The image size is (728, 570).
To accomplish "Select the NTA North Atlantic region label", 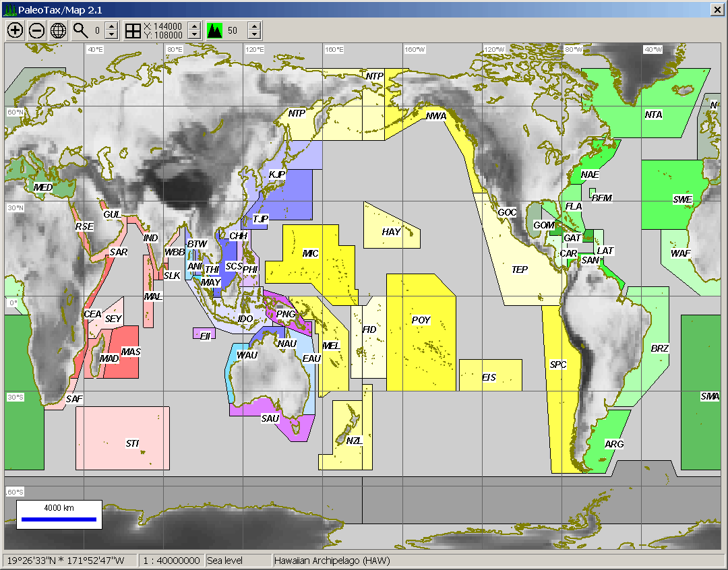I will 653,115.
